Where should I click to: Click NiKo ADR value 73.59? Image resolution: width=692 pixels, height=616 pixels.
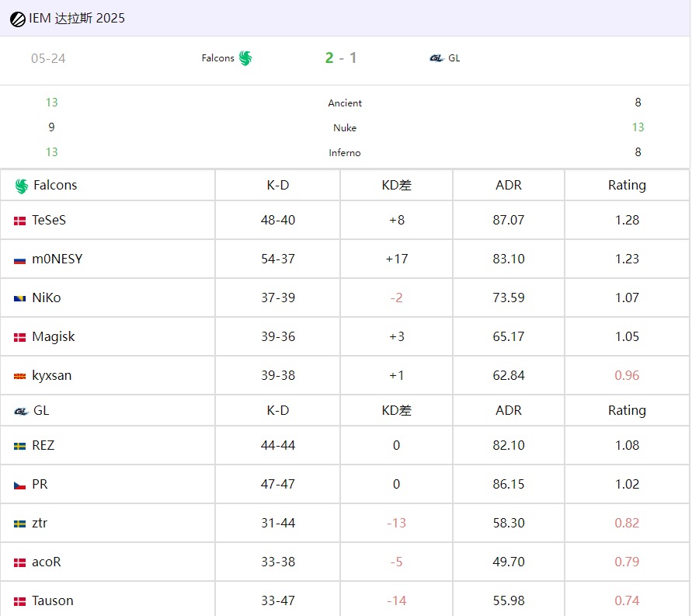pos(509,298)
